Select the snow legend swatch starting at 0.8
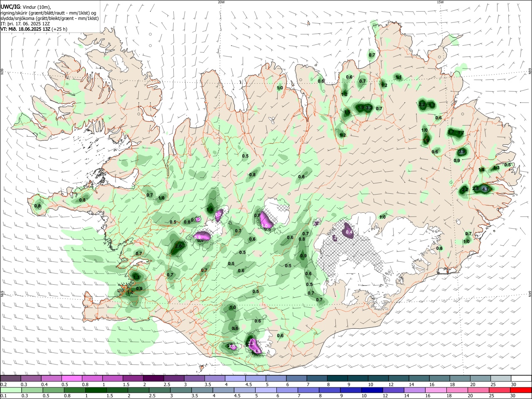Viewport: 532px width, 399px height. (x=92, y=378)
